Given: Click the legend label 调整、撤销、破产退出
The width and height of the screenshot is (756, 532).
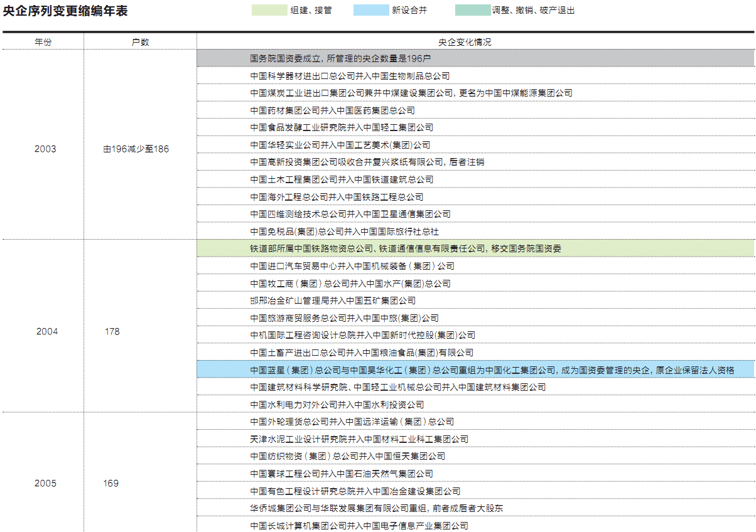Looking at the screenshot, I should pyautogui.click(x=534, y=10).
